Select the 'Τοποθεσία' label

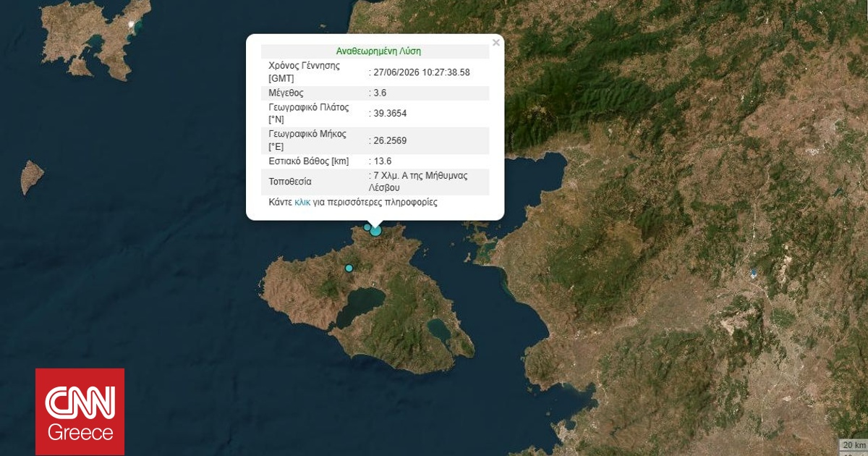coord(289,182)
